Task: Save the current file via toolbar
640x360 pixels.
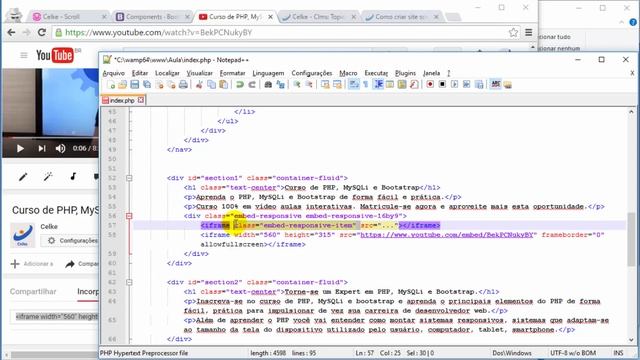Action: coord(134,84)
